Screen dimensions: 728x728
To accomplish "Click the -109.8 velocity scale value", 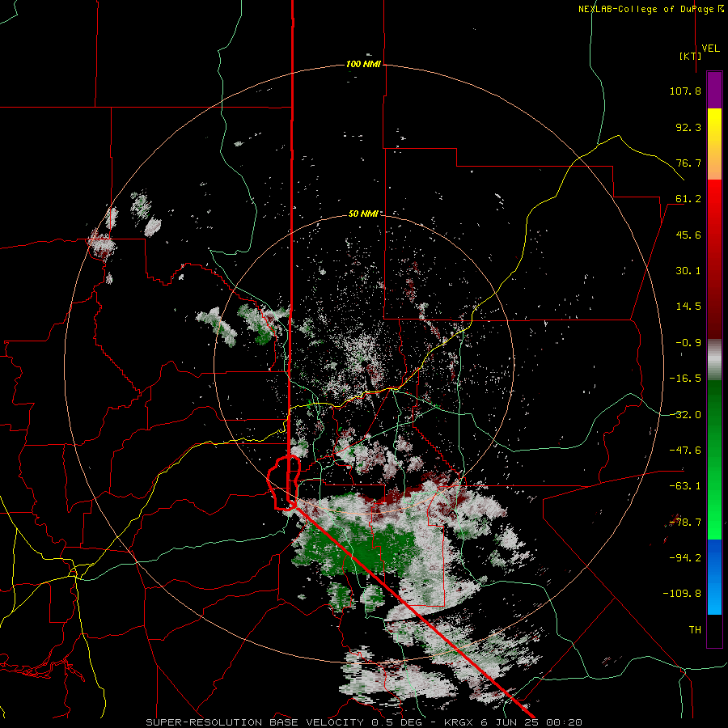I will click(x=683, y=594).
